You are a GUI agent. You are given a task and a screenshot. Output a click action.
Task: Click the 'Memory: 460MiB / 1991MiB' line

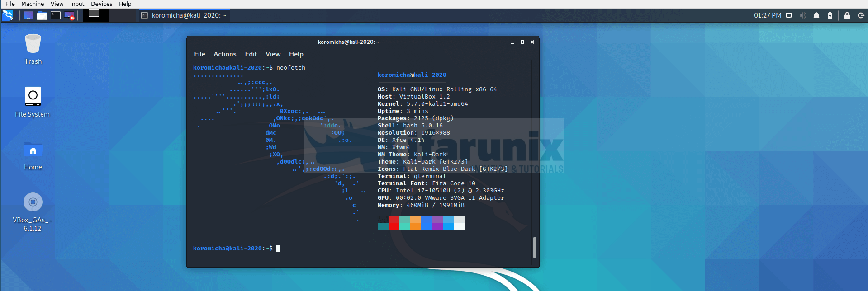[x=421, y=205]
